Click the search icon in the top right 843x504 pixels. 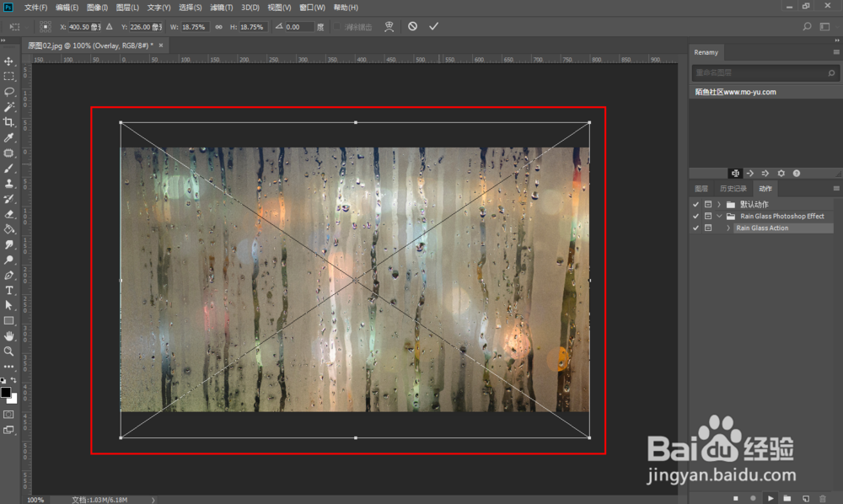point(807,26)
